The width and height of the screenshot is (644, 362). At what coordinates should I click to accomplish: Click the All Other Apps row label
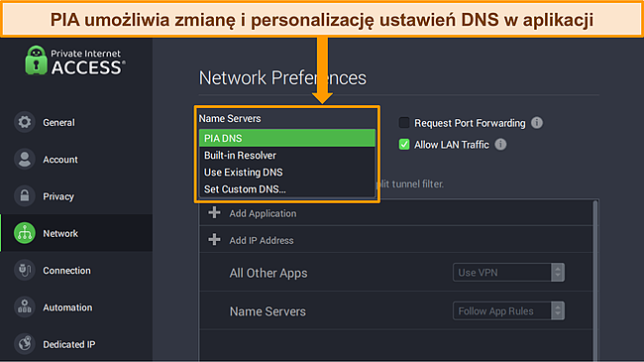[268, 273]
